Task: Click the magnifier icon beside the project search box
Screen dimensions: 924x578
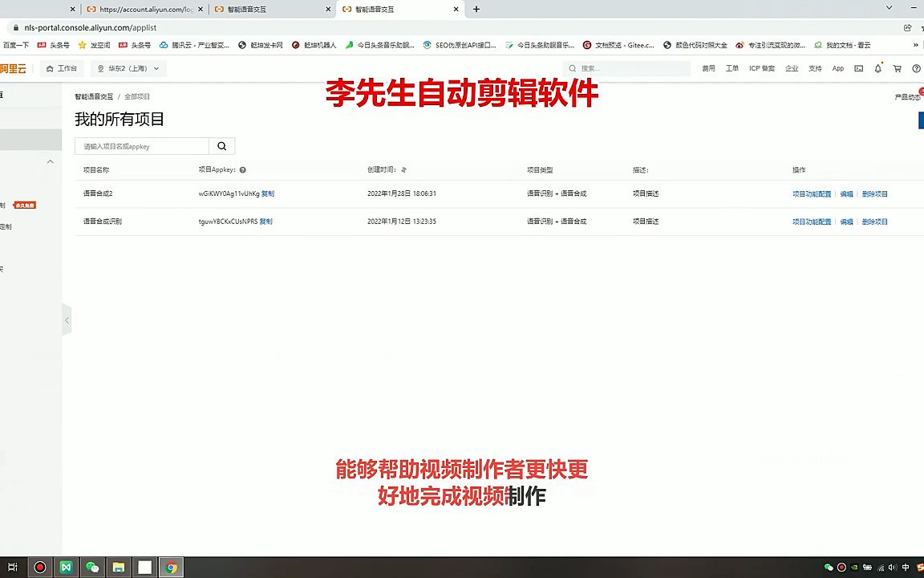Action: point(221,146)
